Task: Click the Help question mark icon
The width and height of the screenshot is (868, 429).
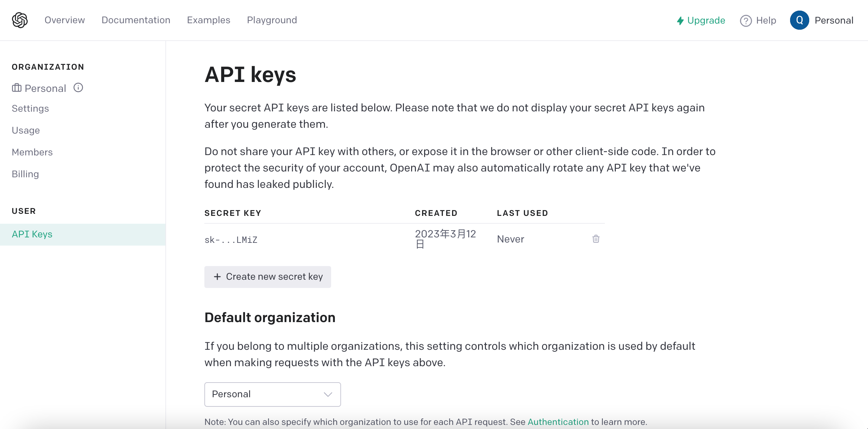Action: [x=746, y=20]
